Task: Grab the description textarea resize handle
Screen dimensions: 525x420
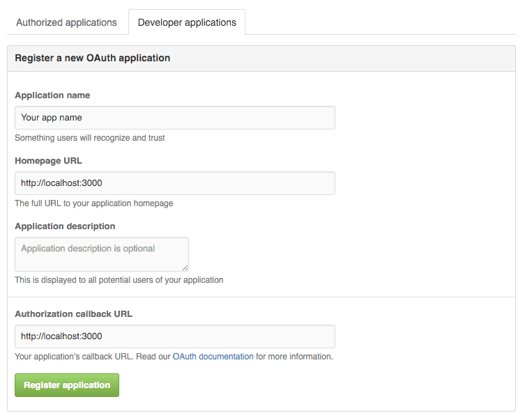Action: (x=185, y=268)
